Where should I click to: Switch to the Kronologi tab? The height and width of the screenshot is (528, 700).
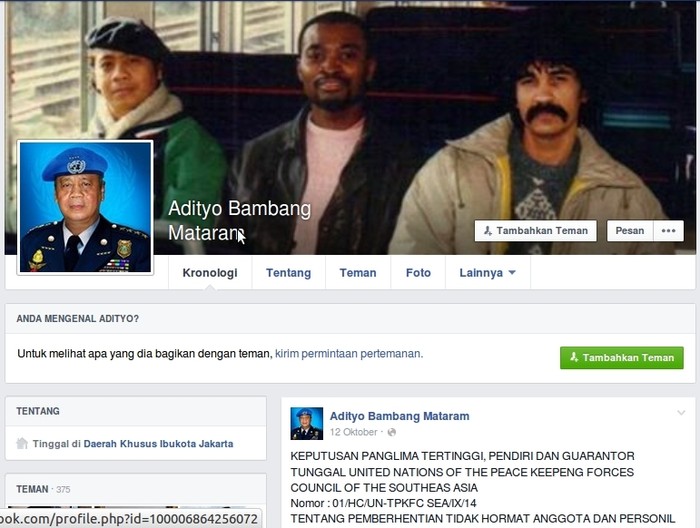[210, 273]
